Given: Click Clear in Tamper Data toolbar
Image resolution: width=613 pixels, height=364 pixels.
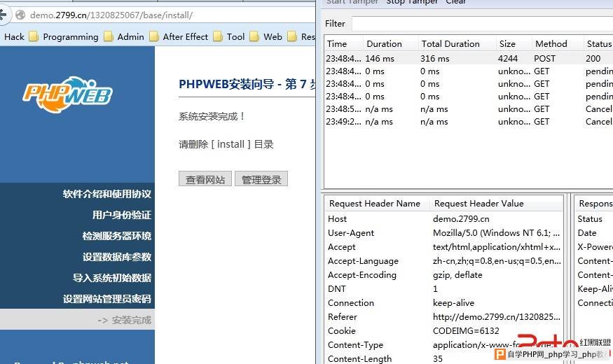Looking at the screenshot, I should pos(456,2).
